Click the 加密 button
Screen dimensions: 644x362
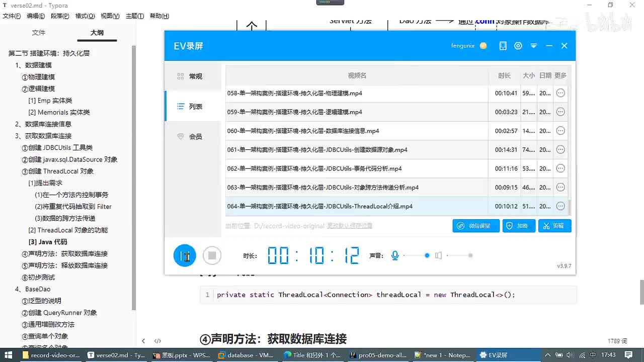point(519,226)
